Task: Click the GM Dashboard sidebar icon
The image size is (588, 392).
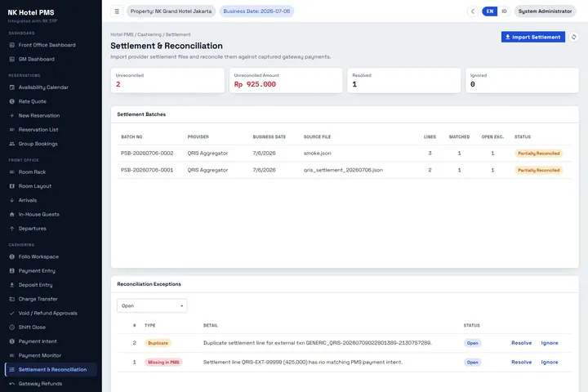Action: (x=12, y=60)
